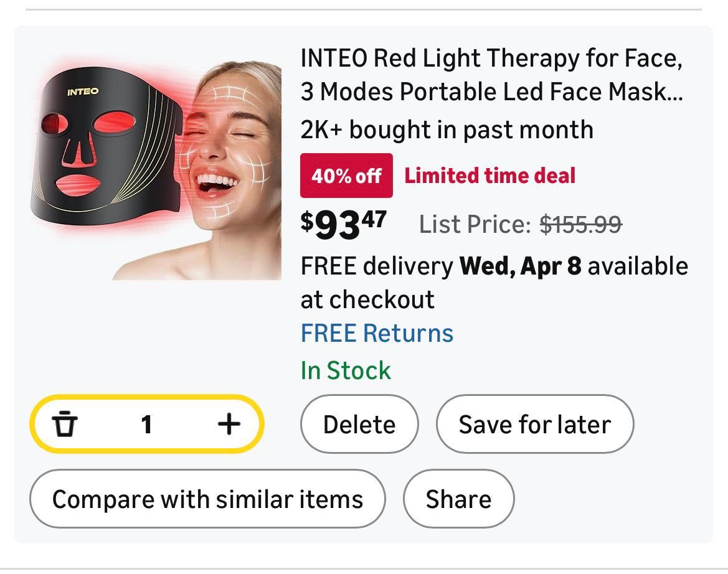Click the Limited time deal label
The width and height of the screenshot is (728, 574).
pyautogui.click(x=490, y=176)
